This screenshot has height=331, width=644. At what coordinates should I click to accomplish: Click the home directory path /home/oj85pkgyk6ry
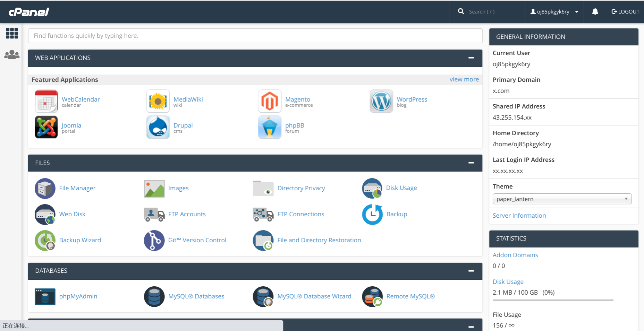click(x=522, y=144)
